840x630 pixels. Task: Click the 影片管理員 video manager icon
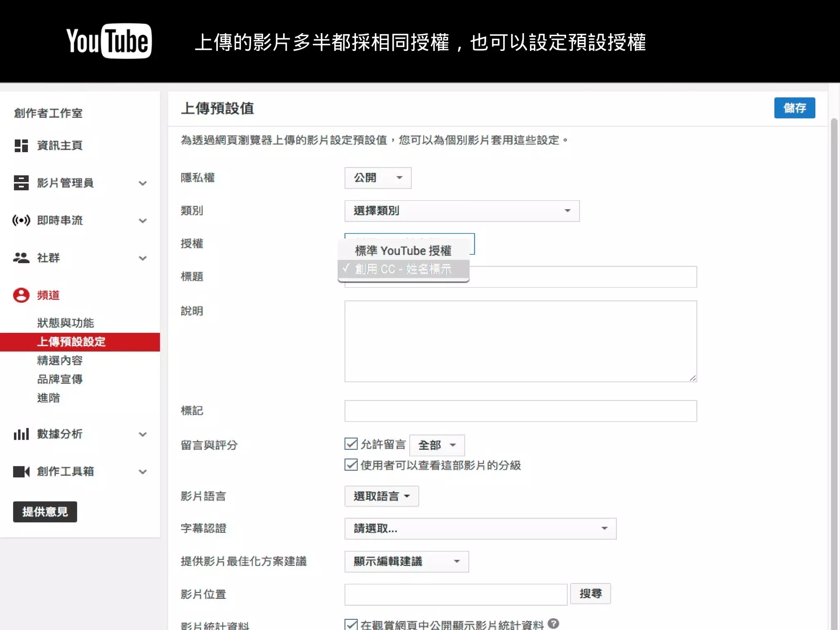click(21, 183)
